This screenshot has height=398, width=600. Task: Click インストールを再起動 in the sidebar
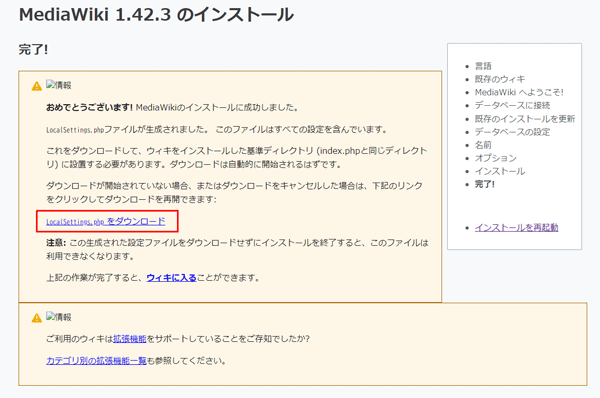click(x=516, y=227)
